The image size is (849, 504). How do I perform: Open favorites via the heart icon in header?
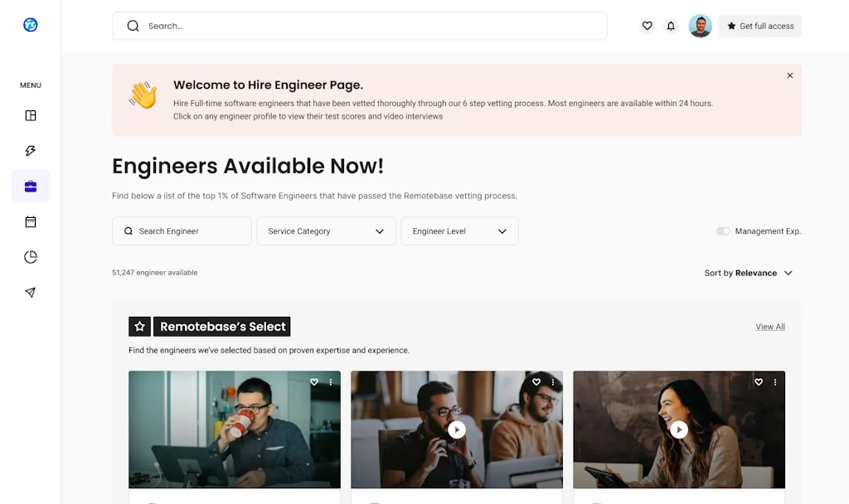click(648, 26)
